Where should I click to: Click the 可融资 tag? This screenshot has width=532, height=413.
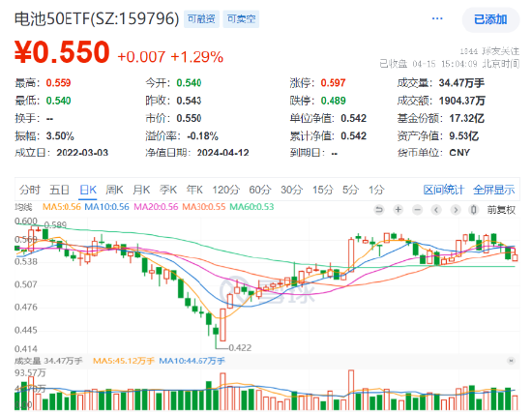tap(201, 19)
